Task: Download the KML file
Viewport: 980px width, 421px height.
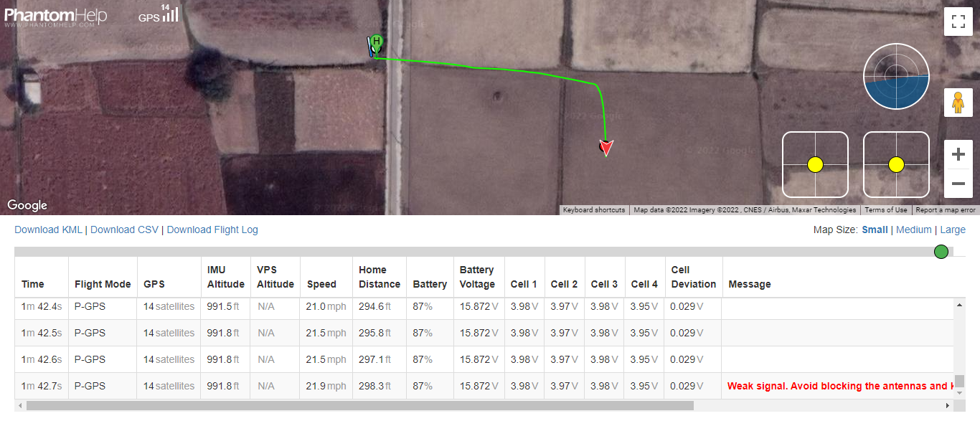Action: (x=48, y=230)
